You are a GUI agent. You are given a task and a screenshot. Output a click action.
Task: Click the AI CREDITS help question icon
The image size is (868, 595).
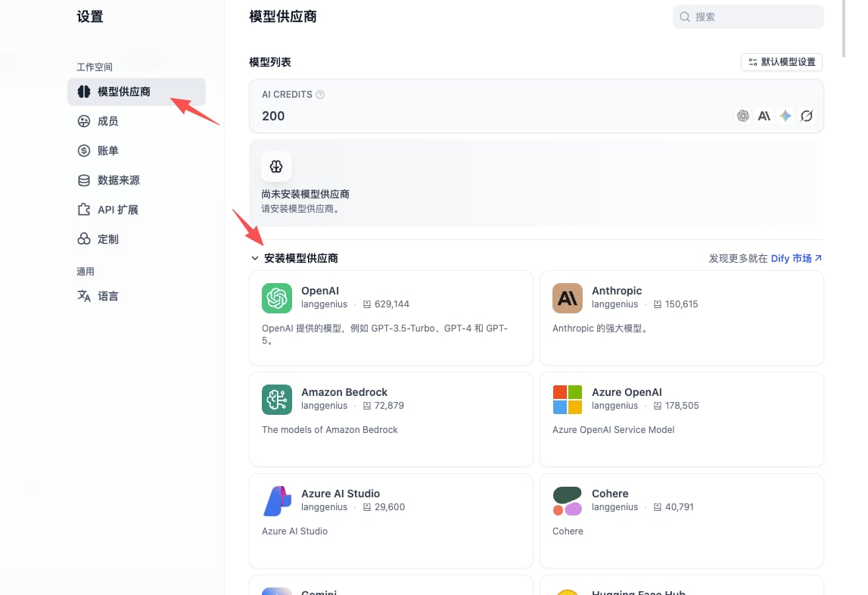coord(320,95)
